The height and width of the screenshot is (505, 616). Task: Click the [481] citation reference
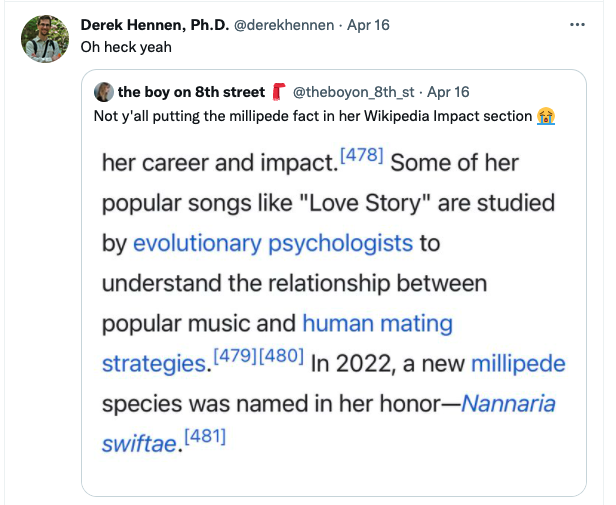click(x=207, y=436)
